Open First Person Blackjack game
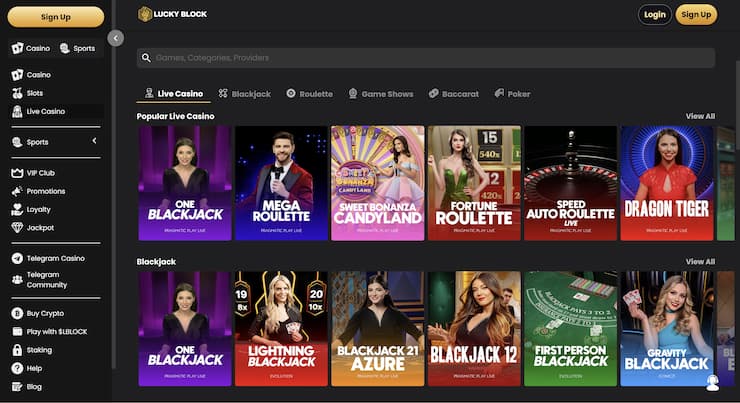Screen dimensions: 740x403 pyautogui.click(x=571, y=328)
